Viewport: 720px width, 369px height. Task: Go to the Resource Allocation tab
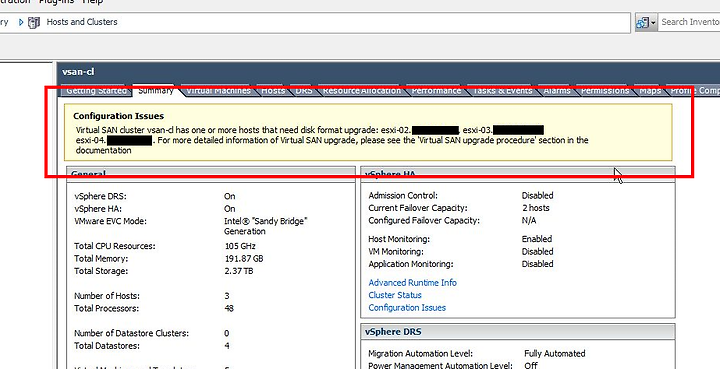click(x=362, y=90)
